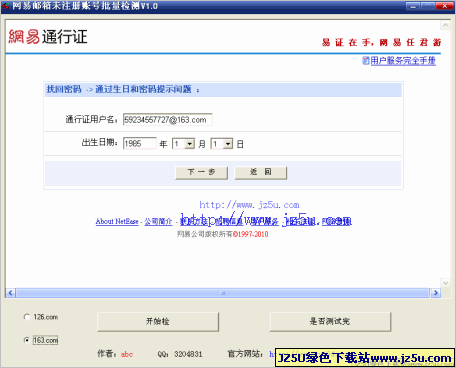Click the app icon in the title bar
Screen dimensions: 456x368
coord(6,6)
